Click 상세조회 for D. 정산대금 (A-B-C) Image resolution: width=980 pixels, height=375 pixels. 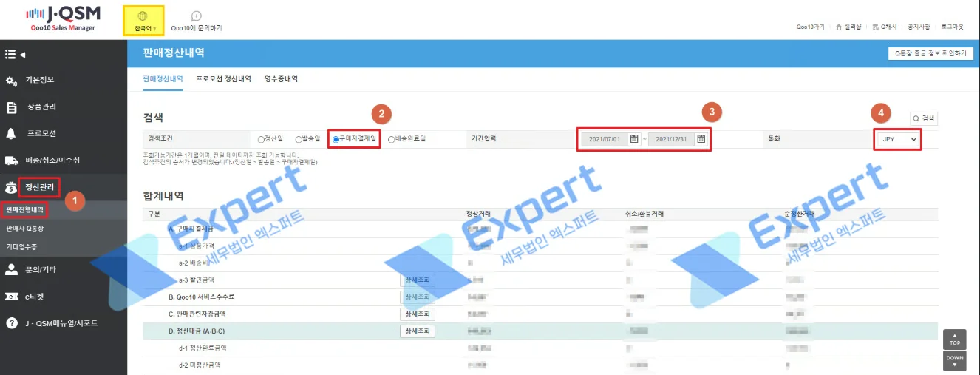[x=418, y=331]
